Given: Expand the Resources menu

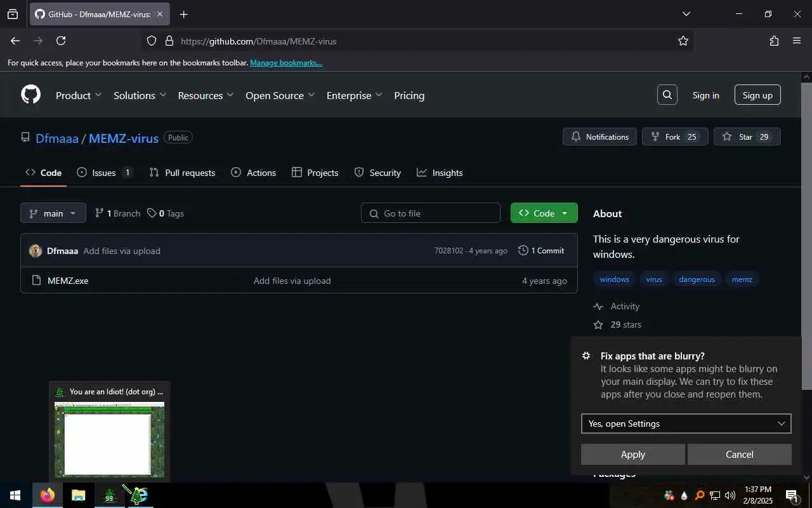Looking at the screenshot, I should 206,95.
